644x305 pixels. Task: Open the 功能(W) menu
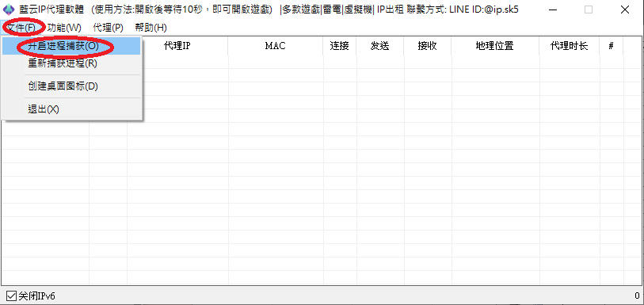pos(64,28)
